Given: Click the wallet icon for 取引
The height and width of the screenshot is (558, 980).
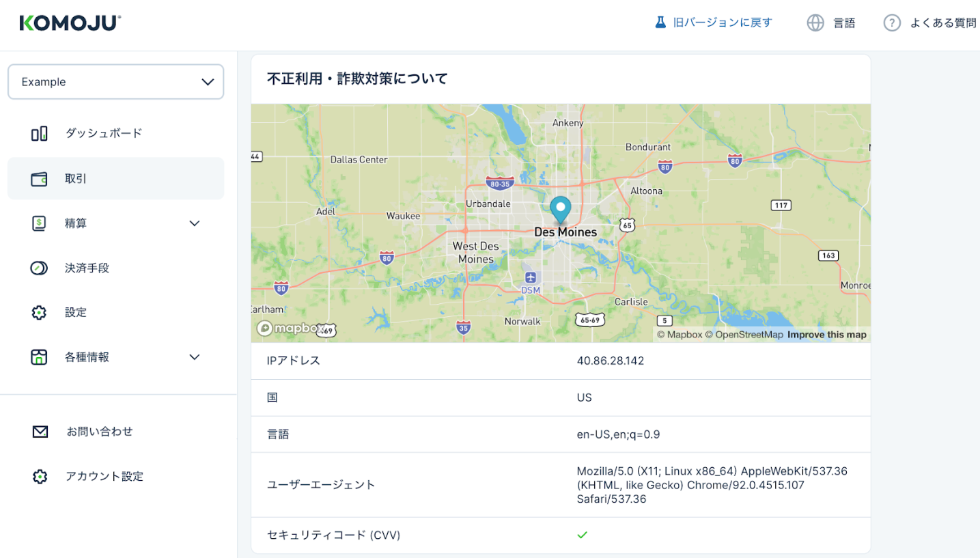Looking at the screenshot, I should click(x=40, y=179).
